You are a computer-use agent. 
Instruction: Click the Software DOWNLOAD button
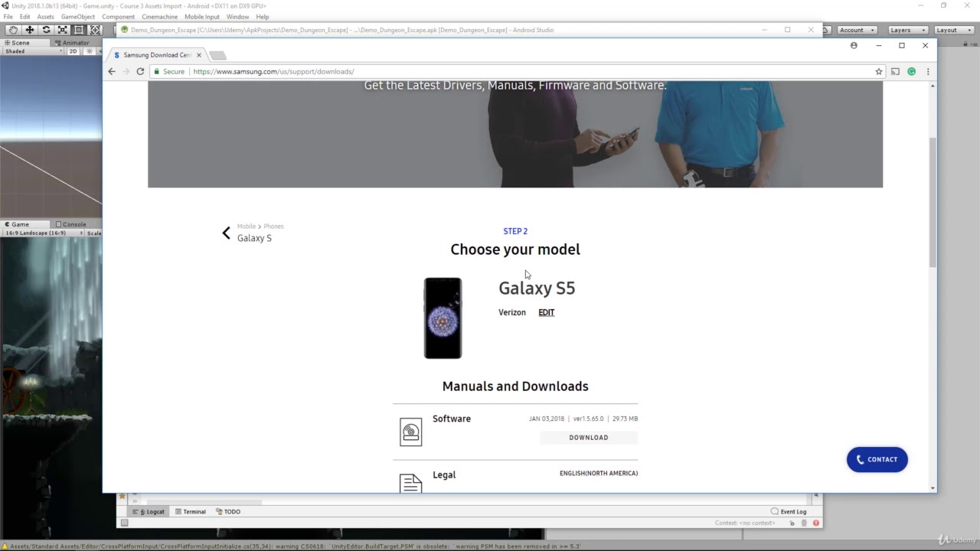[x=589, y=438]
